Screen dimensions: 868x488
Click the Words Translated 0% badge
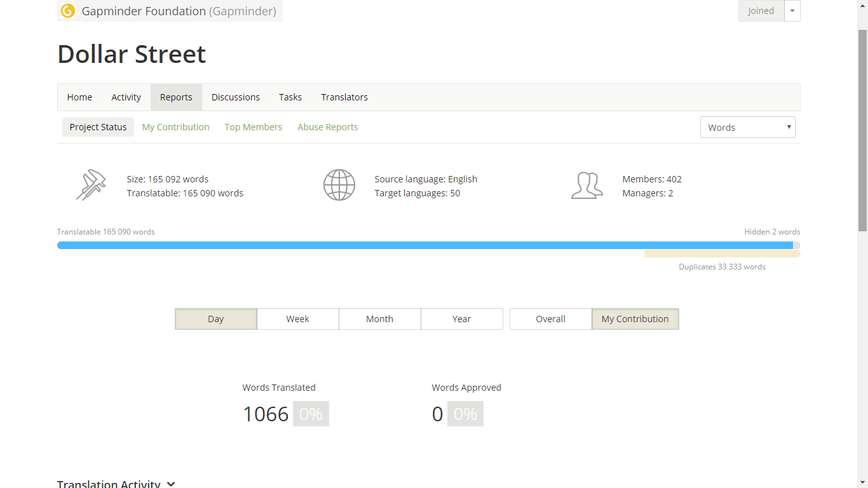(x=311, y=414)
